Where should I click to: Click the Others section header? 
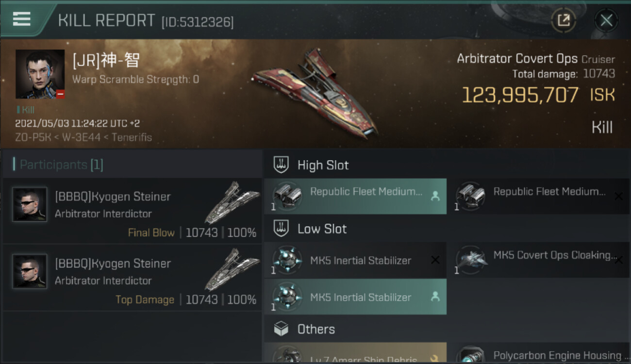pos(315,329)
